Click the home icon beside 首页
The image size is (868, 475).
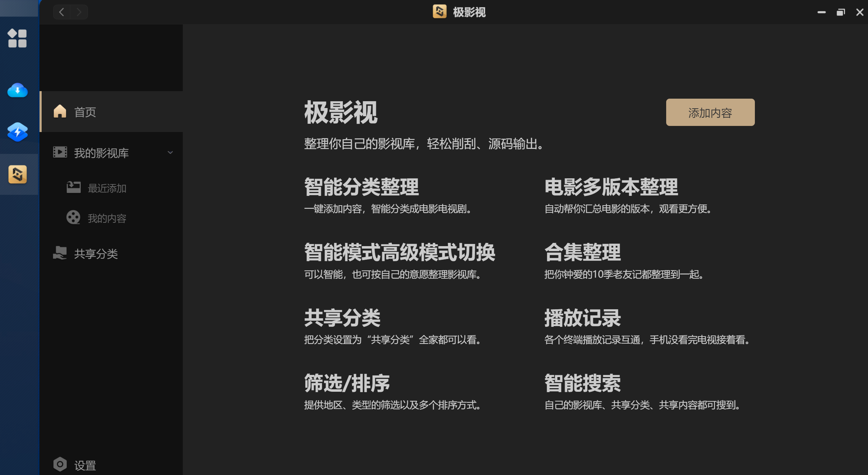(60, 112)
